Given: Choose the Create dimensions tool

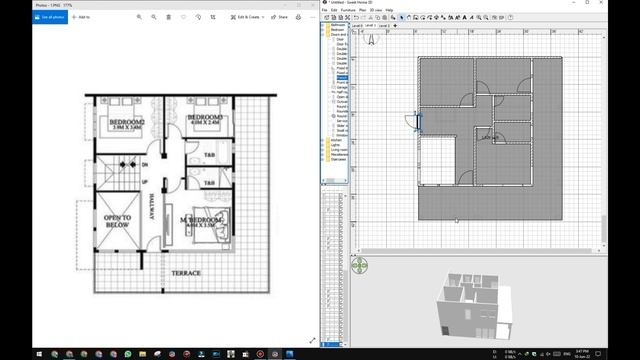Looking at the screenshot, I should pos(436,18).
